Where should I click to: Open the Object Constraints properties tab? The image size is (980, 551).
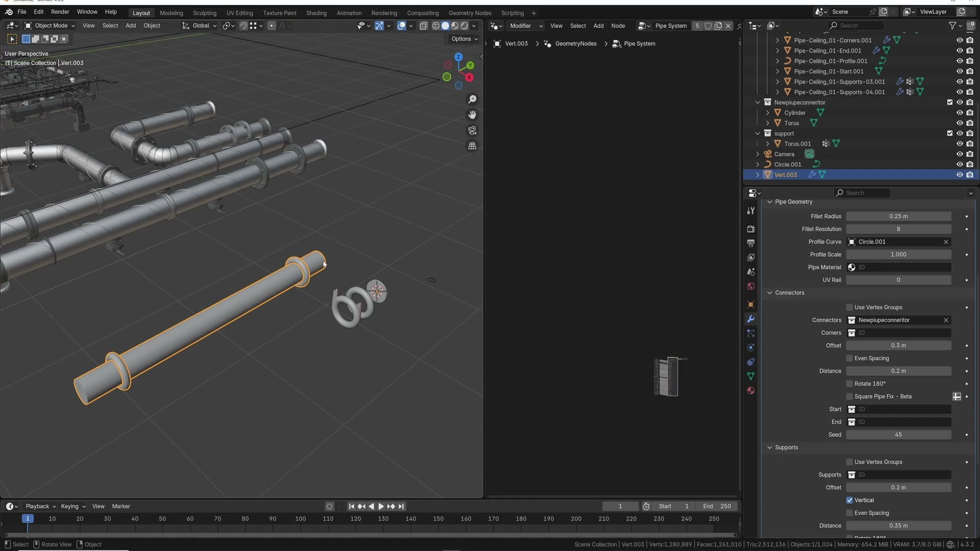coord(751,362)
